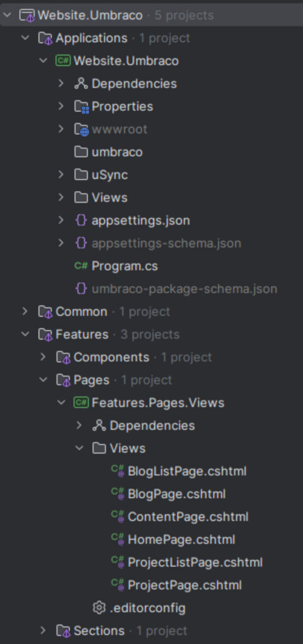
Task: Click the Dependencies icon under Website.Umbraco project
Action: (81, 84)
